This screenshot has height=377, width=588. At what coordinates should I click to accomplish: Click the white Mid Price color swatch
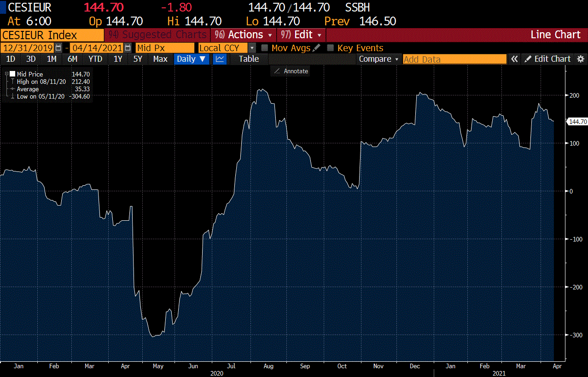tap(12, 74)
